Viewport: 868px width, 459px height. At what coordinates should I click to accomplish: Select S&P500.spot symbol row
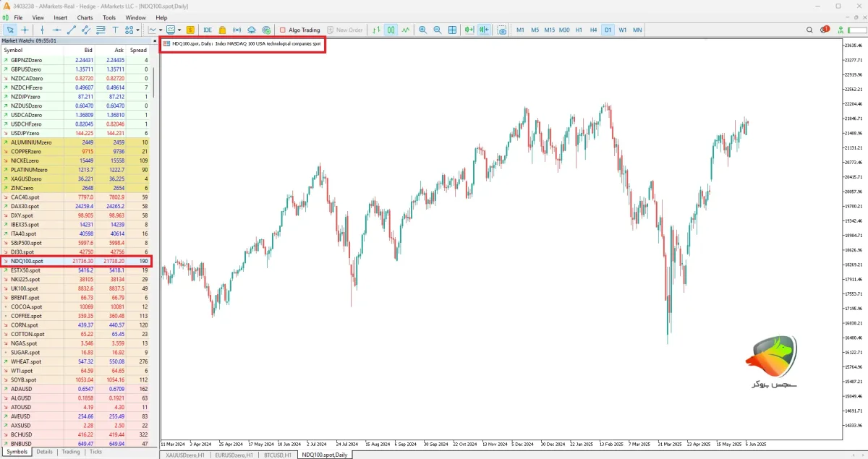coord(76,243)
